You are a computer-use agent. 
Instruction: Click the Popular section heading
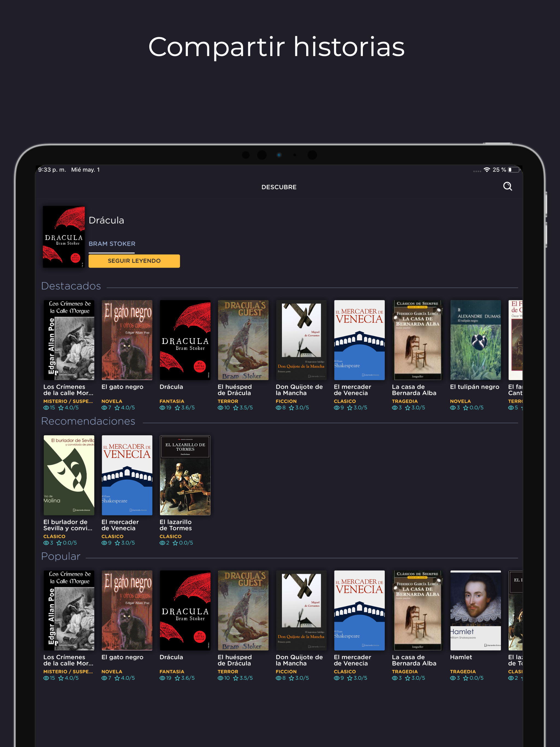(61, 556)
